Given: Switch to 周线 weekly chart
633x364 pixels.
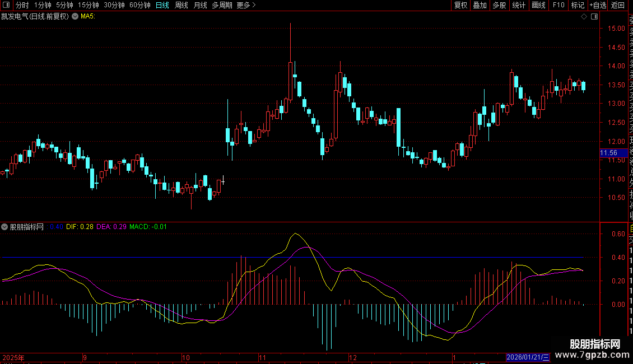Looking at the screenshot, I should [x=181, y=5].
